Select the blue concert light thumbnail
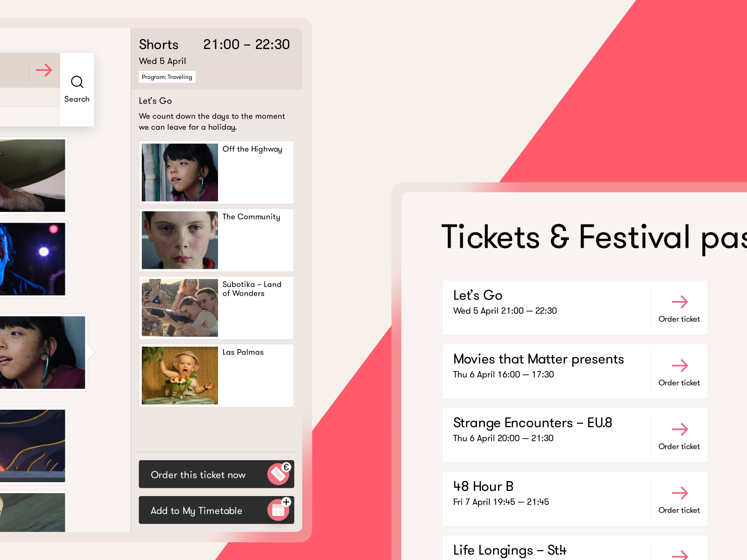 click(x=33, y=259)
